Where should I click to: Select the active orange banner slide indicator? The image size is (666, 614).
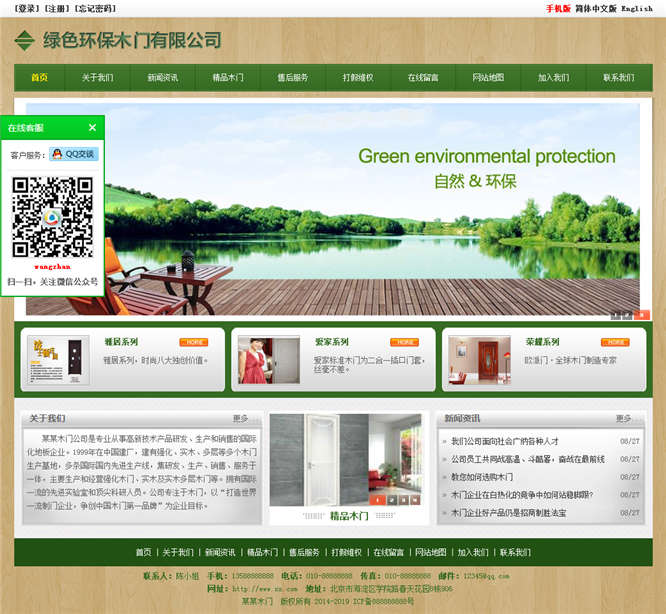[642, 315]
